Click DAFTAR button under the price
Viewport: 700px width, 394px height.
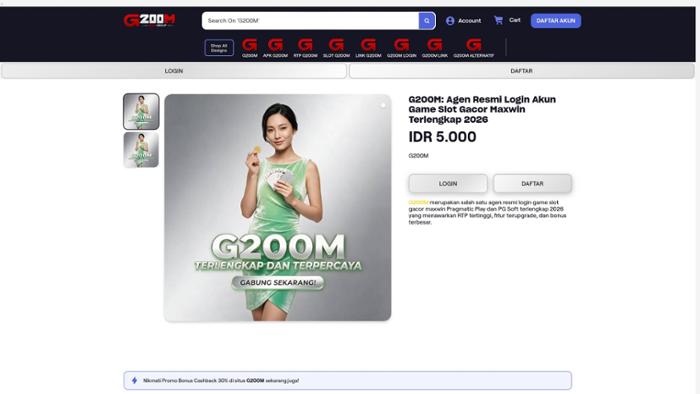point(532,183)
